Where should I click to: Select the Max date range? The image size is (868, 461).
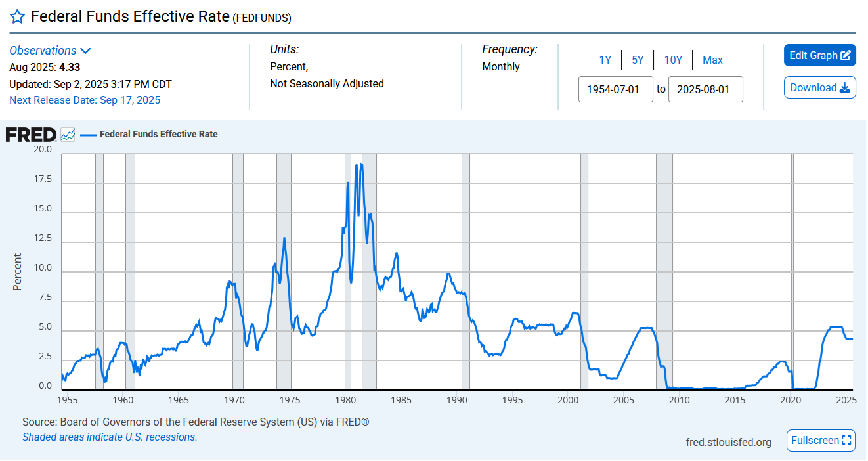point(712,60)
